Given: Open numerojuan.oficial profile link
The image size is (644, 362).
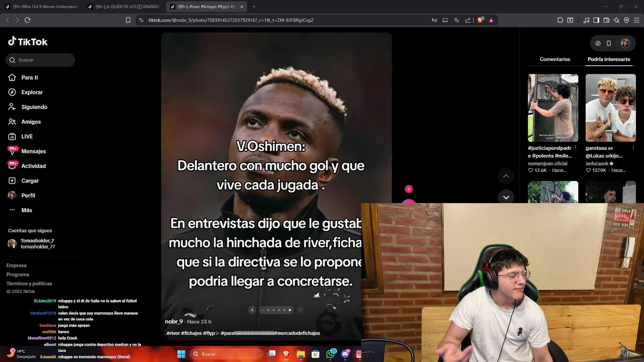Looking at the screenshot, I should click(547, 163).
